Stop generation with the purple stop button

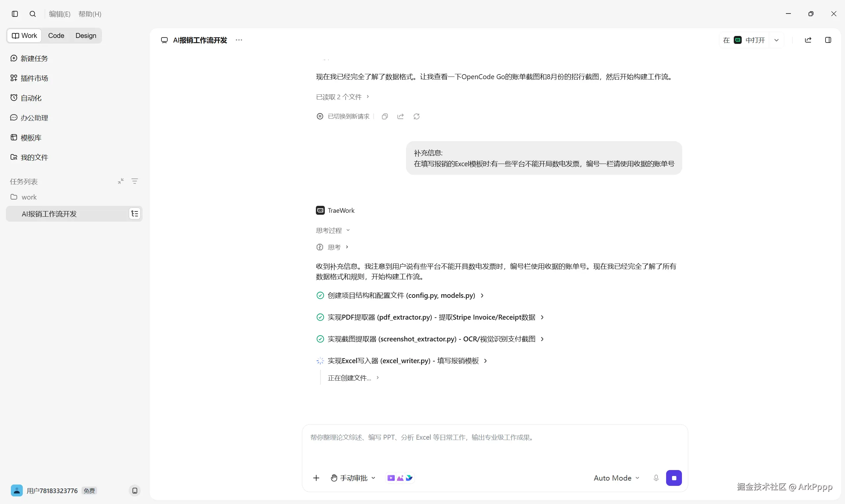click(x=674, y=478)
